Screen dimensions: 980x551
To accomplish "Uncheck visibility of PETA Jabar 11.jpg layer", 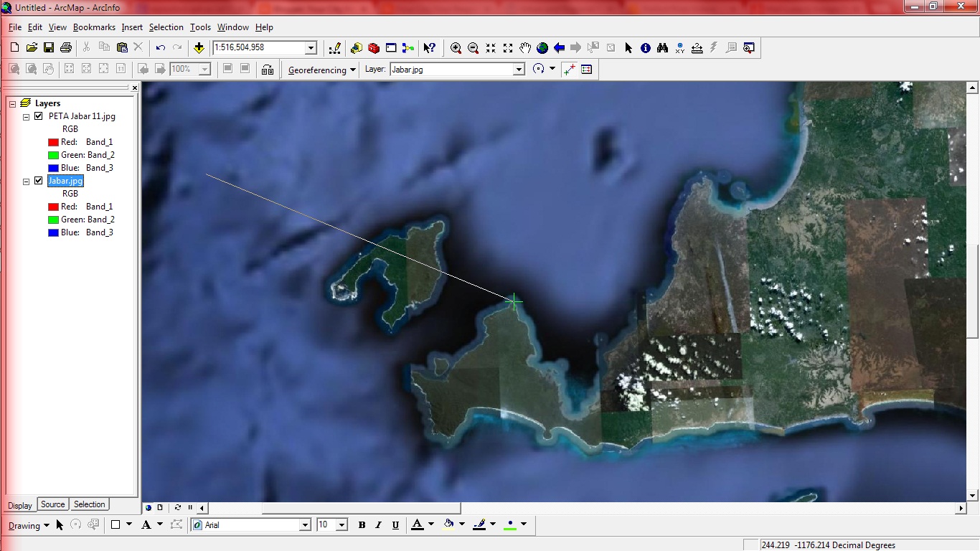I will click(39, 116).
